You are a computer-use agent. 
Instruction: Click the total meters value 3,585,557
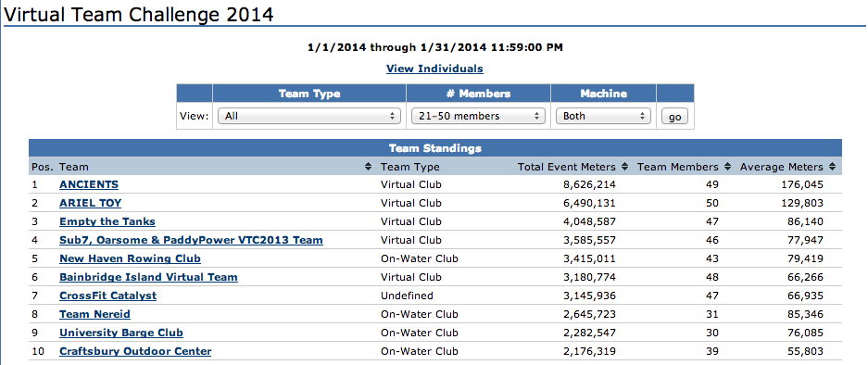[x=589, y=240]
